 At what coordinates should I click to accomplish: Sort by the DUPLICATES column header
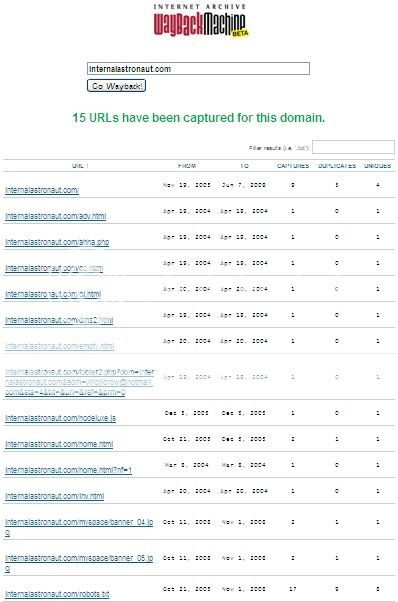tap(337, 166)
